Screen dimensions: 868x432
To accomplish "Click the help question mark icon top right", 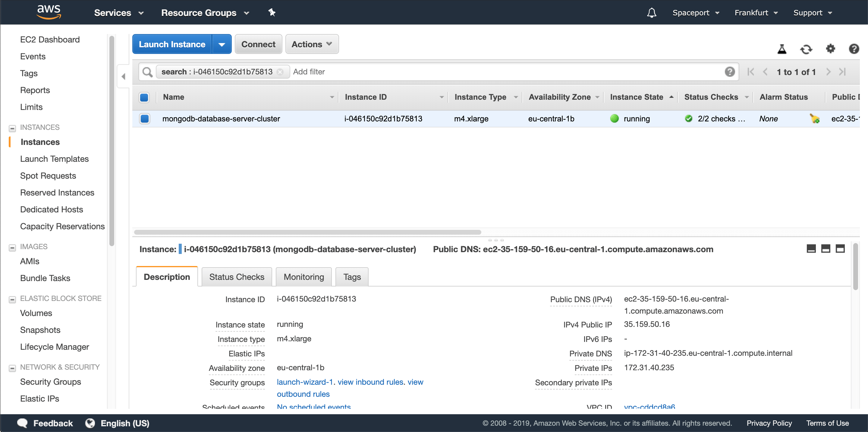I will 854,49.
